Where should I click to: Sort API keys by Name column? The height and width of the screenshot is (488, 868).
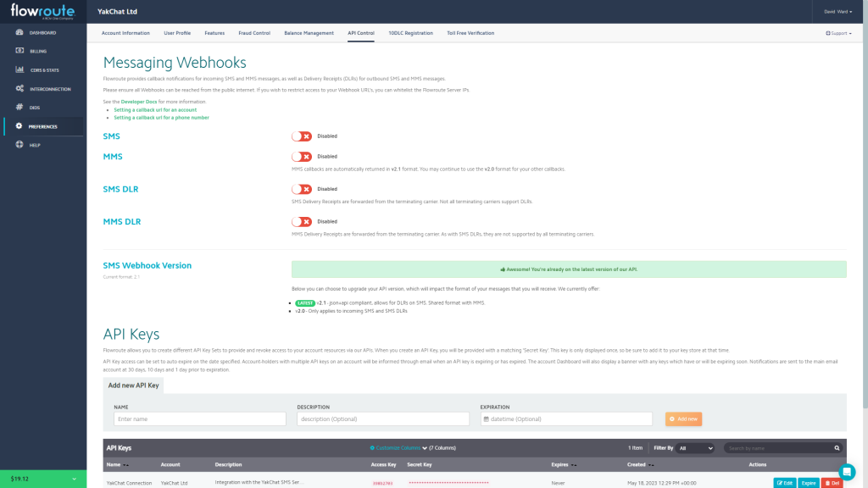(x=125, y=465)
